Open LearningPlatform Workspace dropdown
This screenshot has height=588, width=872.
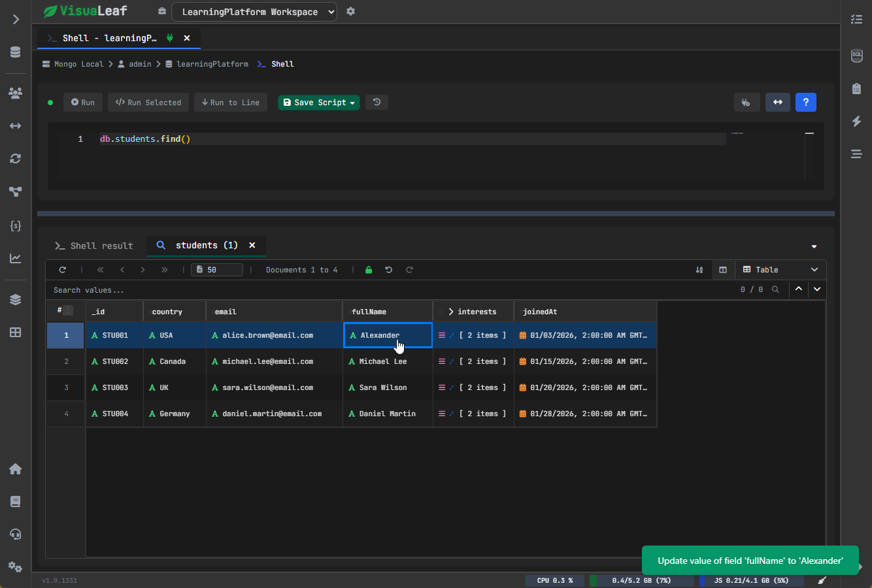coord(254,12)
